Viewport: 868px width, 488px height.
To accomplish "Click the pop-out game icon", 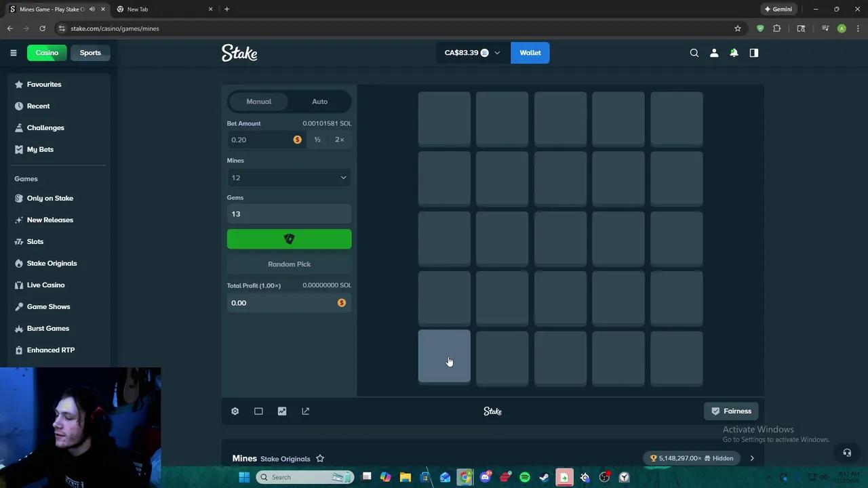I will pyautogui.click(x=305, y=411).
